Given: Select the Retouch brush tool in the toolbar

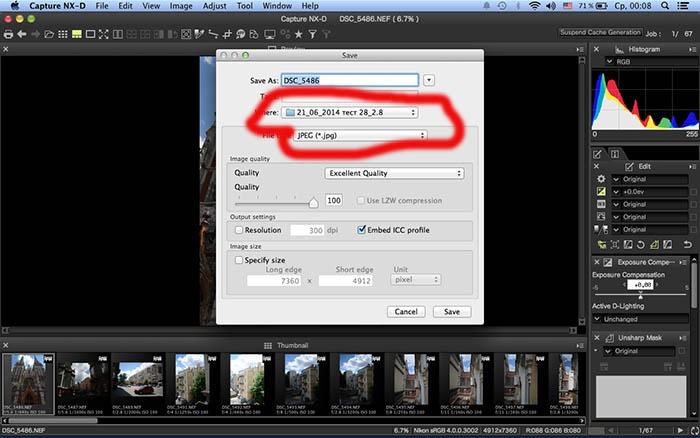Looking at the screenshot, I should pyautogui.click(x=241, y=34).
